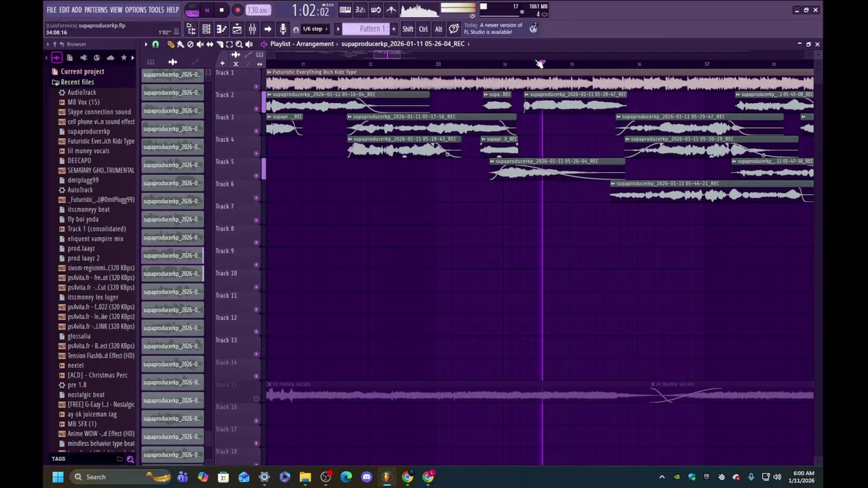Toggle mute dot for Track 1

pyautogui.click(x=256, y=87)
